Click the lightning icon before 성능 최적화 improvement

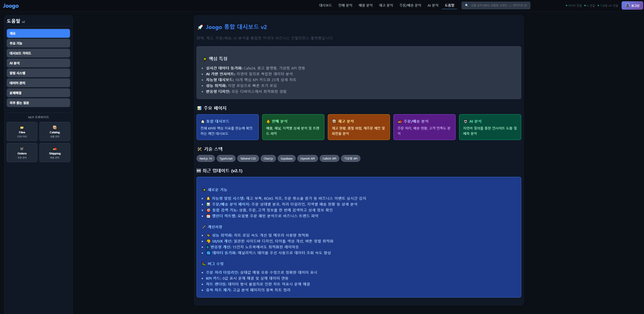click(208, 235)
